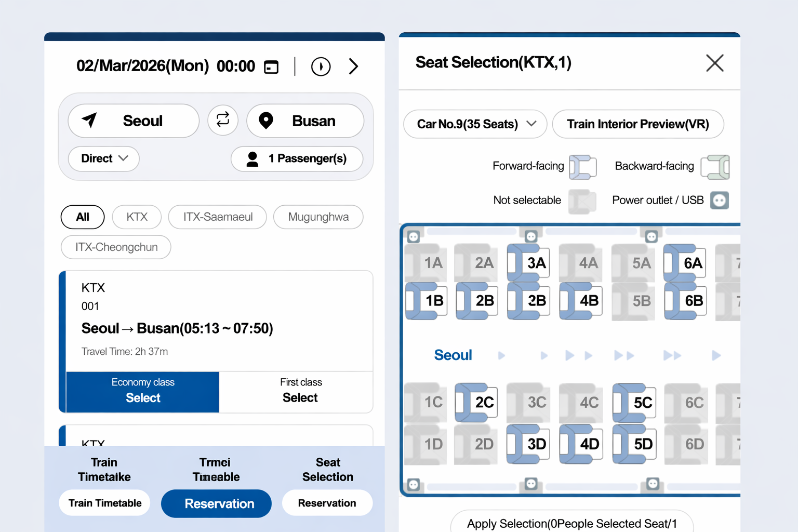This screenshot has height=532, width=798.
Task: Click the navigation arrow icon beside Seoul
Action: [x=91, y=120]
